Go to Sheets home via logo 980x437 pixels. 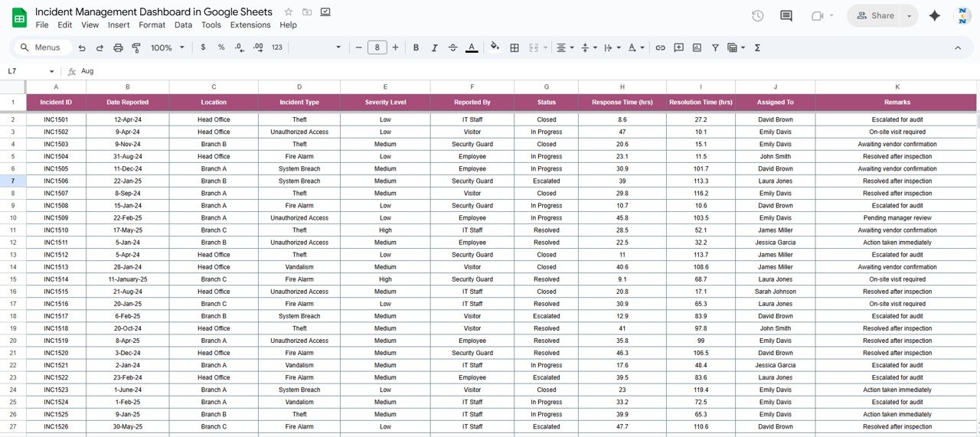click(x=19, y=17)
